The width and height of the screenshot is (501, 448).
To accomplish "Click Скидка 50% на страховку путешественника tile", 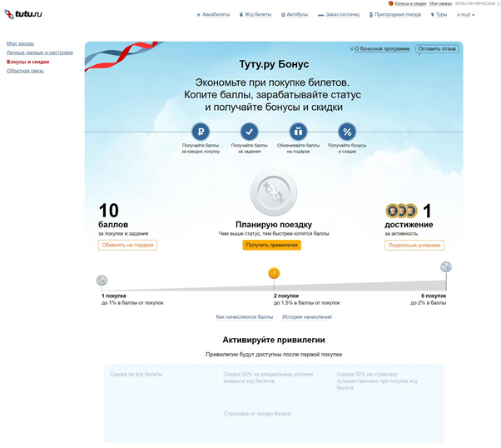I will 387,384.
